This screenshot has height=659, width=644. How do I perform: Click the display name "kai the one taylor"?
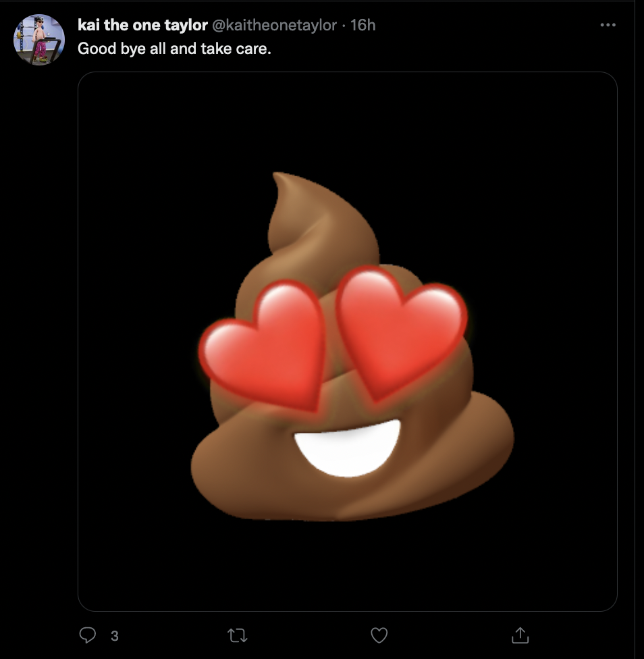click(x=142, y=25)
